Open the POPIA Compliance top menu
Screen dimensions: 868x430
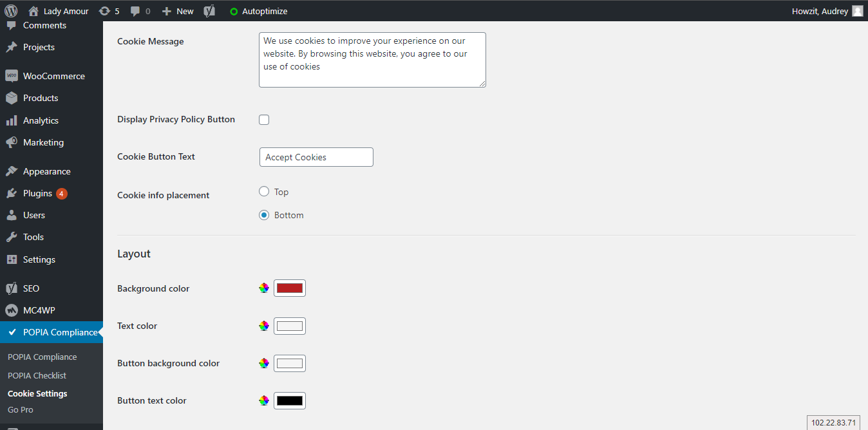(52, 332)
